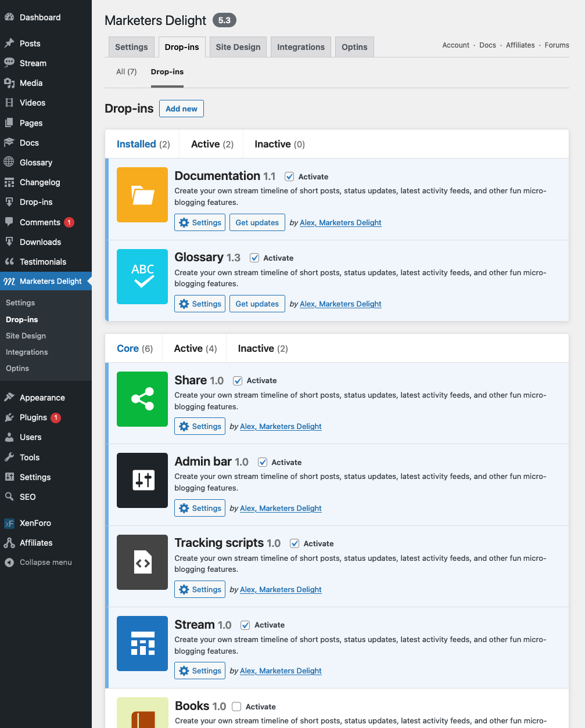Click Alex, Marketers Delight link under Stream
The height and width of the screenshot is (728, 585).
(281, 671)
